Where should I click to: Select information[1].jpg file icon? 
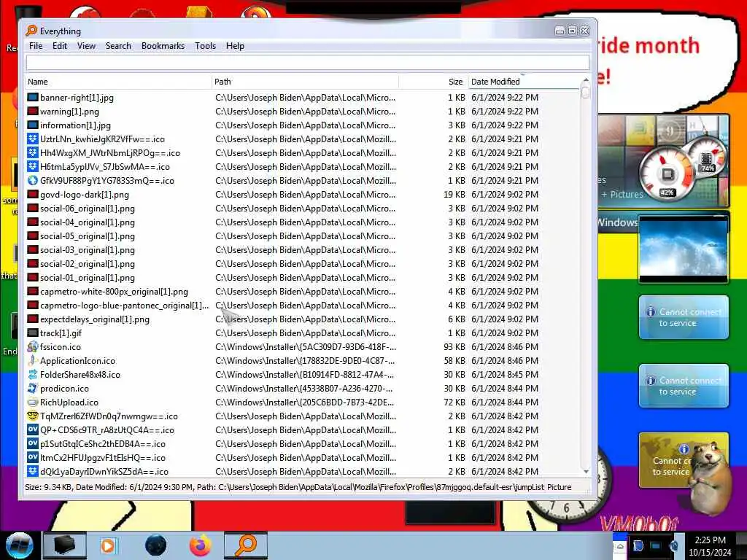[x=32, y=125]
